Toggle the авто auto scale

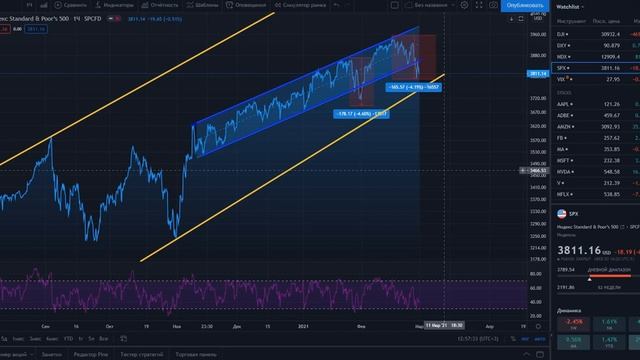540,339
